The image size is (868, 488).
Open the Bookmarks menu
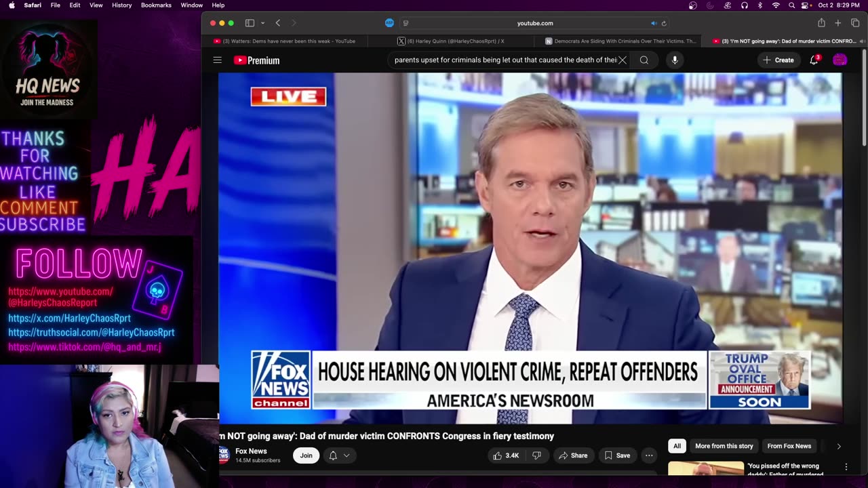pos(156,5)
